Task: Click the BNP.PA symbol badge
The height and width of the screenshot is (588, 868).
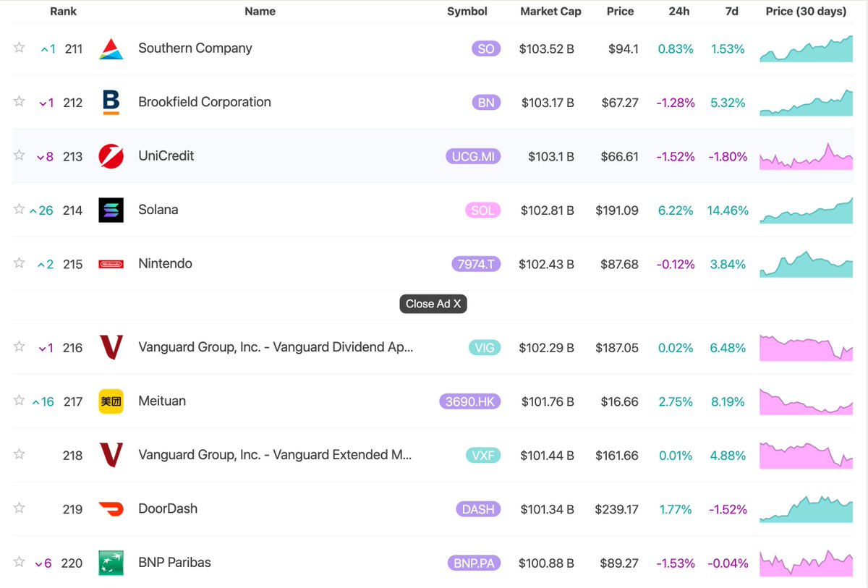Action: pyautogui.click(x=474, y=563)
